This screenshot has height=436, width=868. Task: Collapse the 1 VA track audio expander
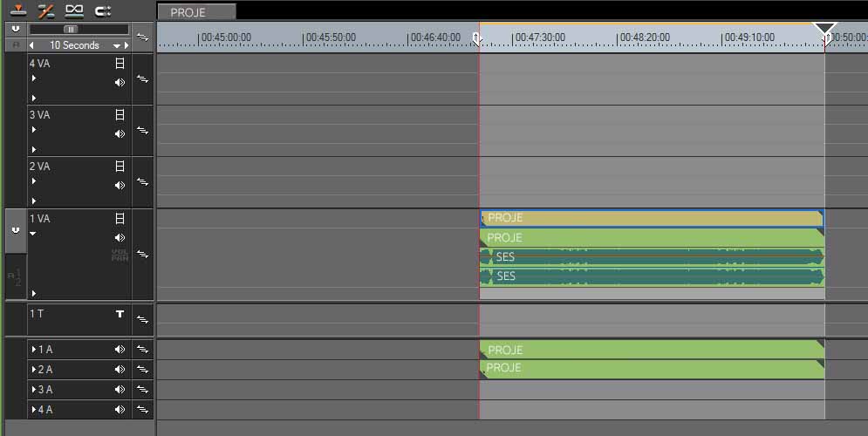click(x=34, y=234)
